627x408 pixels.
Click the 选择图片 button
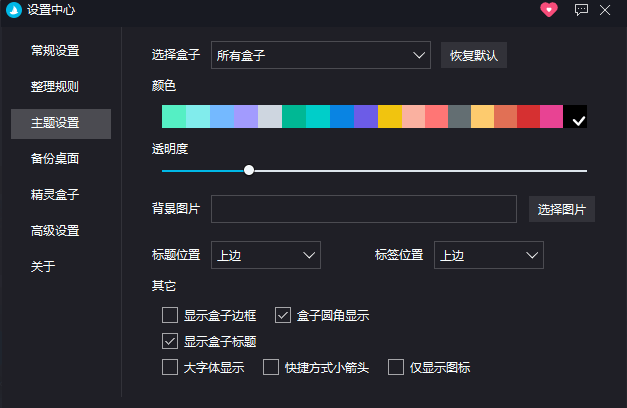pyautogui.click(x=562, y=209)
